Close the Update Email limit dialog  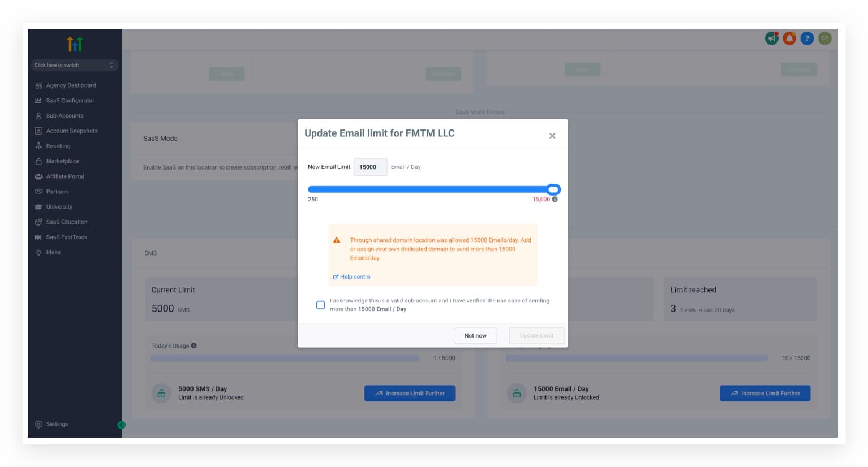point(552,135)
